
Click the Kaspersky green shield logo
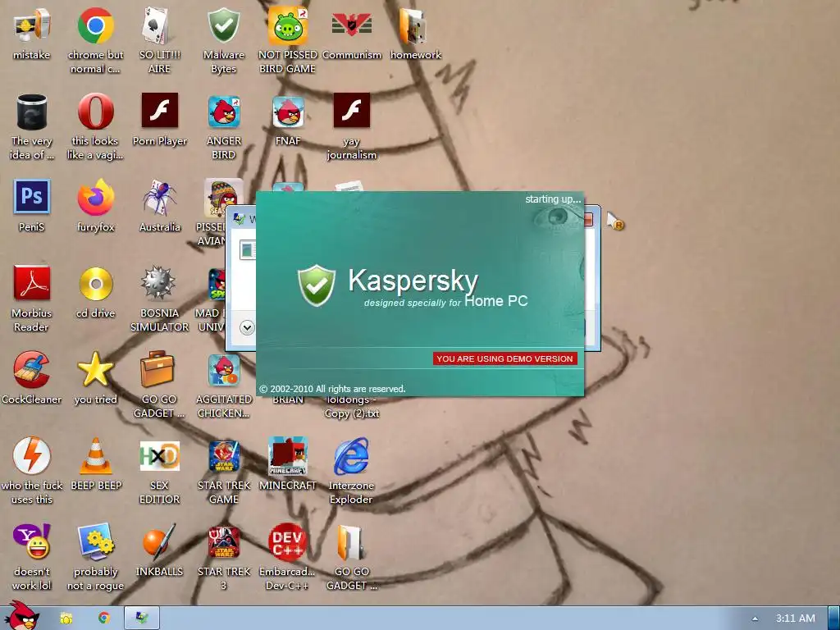(317, 285)
